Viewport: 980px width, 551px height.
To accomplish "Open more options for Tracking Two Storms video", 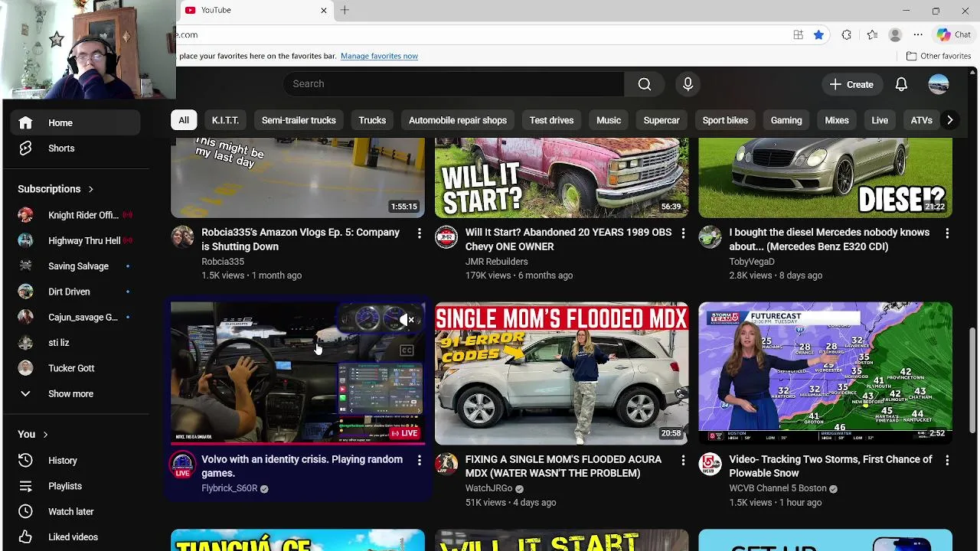I will pyautogui.click(x=947, y=461).
